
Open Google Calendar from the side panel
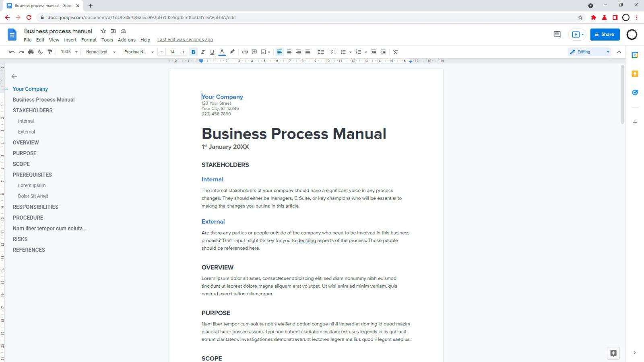[635, 55]
